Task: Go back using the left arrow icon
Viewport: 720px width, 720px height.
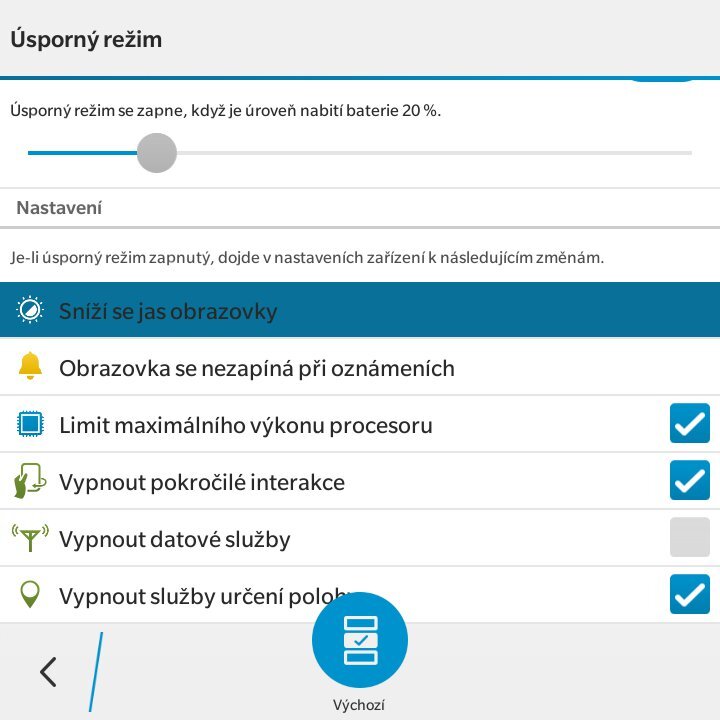Action: click(48, 672)
